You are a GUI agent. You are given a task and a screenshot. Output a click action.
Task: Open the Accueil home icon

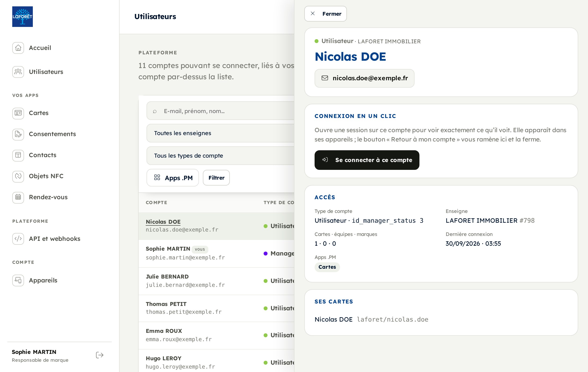(18, 48)
